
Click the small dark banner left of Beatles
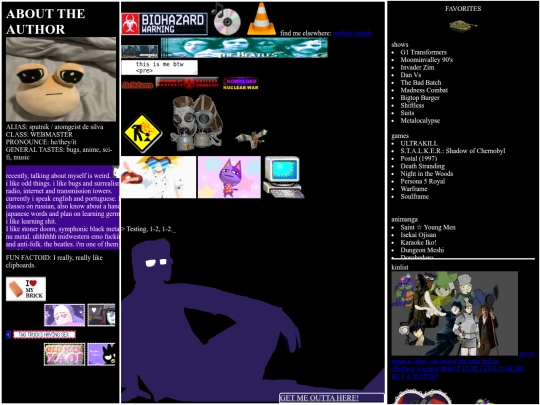(x=140, y=51)
